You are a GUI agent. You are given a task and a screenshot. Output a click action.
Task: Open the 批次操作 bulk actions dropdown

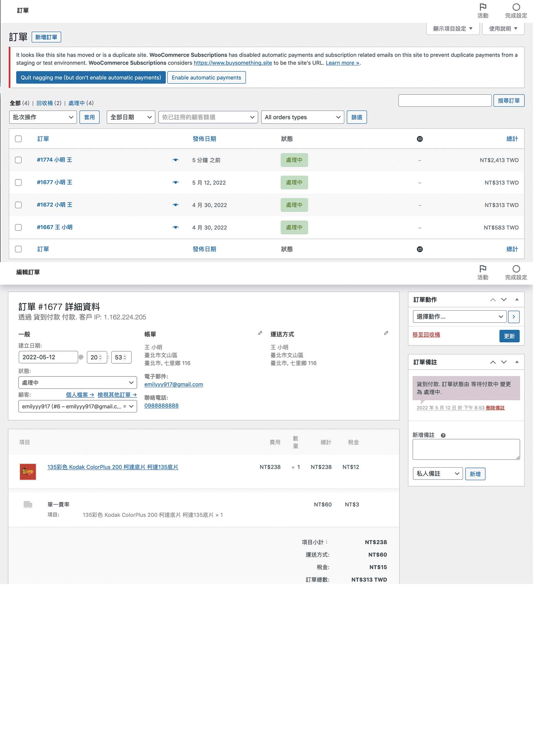coord(43,117)
